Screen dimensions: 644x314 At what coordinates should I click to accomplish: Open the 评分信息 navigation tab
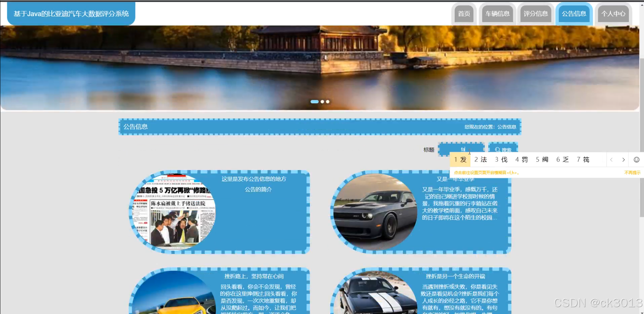click(x=536, y=14)
